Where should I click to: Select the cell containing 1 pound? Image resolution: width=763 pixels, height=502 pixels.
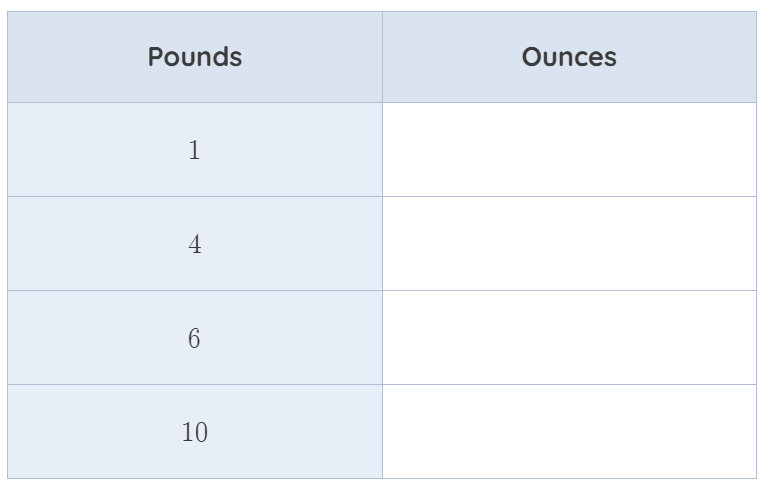tap(195, 149)
